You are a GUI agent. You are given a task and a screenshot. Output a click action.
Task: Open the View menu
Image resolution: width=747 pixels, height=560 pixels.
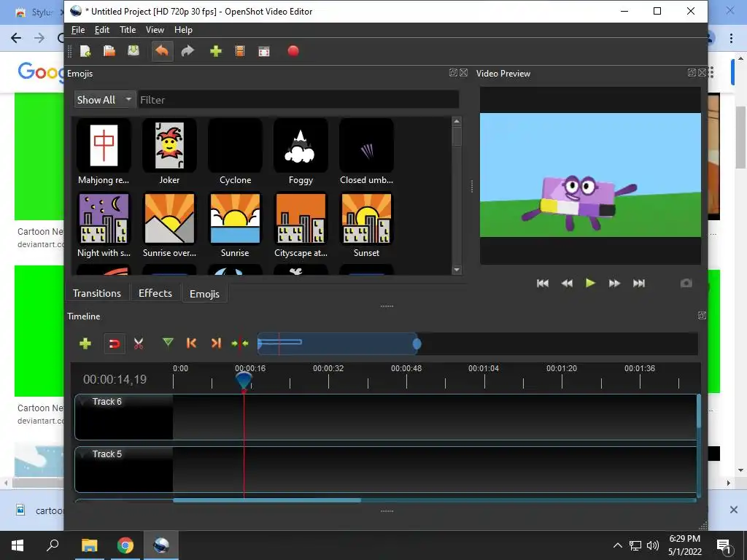click(x=155, y=29)
